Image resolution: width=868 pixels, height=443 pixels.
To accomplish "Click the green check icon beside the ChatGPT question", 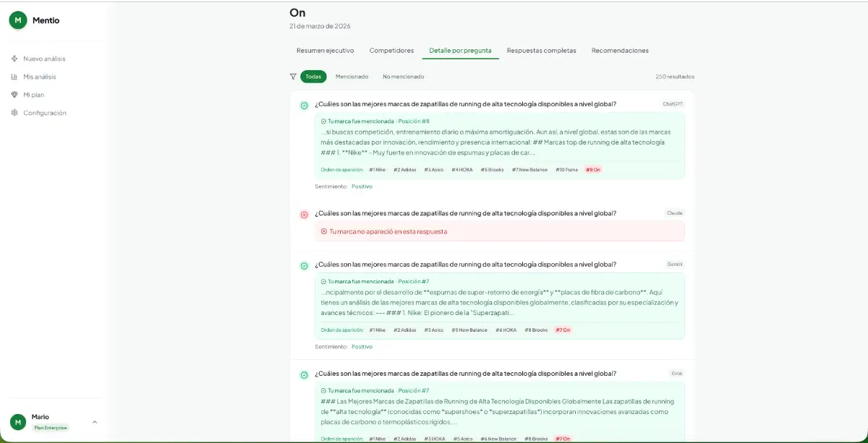I will pyautogui.click(x=304, y=106).
